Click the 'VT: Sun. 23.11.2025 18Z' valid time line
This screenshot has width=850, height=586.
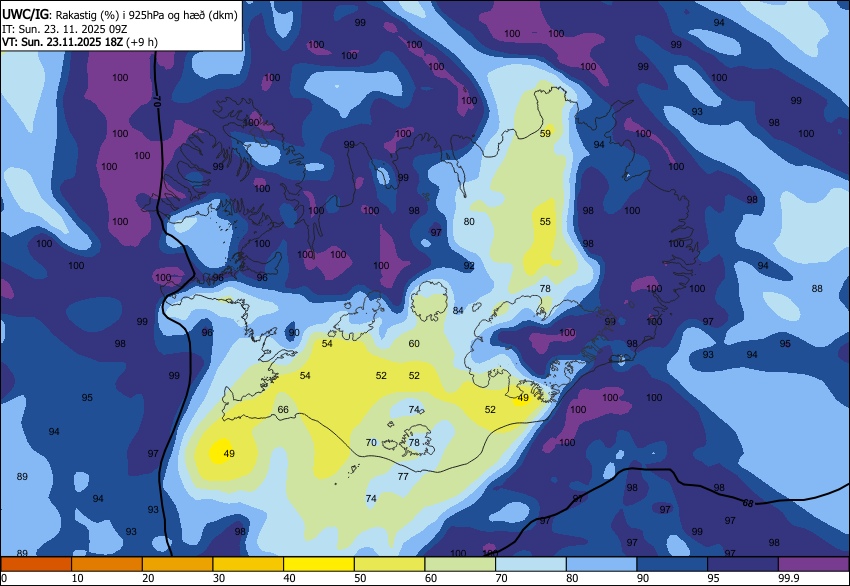point(79,42)
